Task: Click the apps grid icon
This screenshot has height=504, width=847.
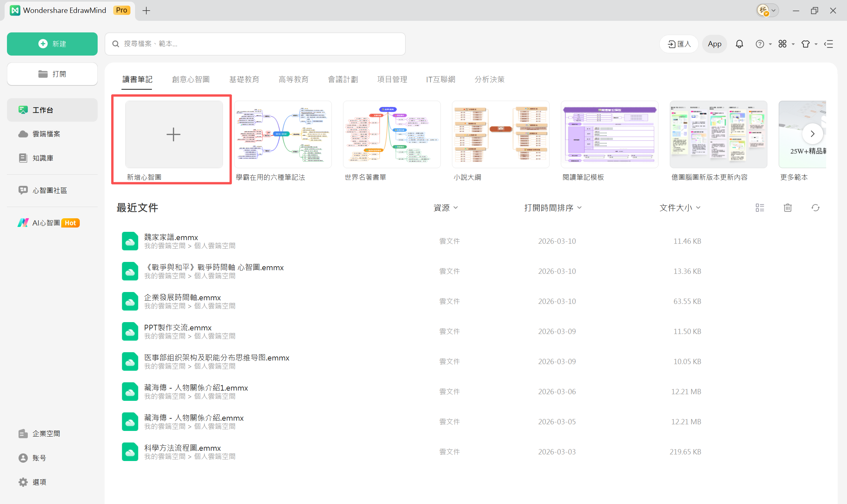Action: (782, 44)
